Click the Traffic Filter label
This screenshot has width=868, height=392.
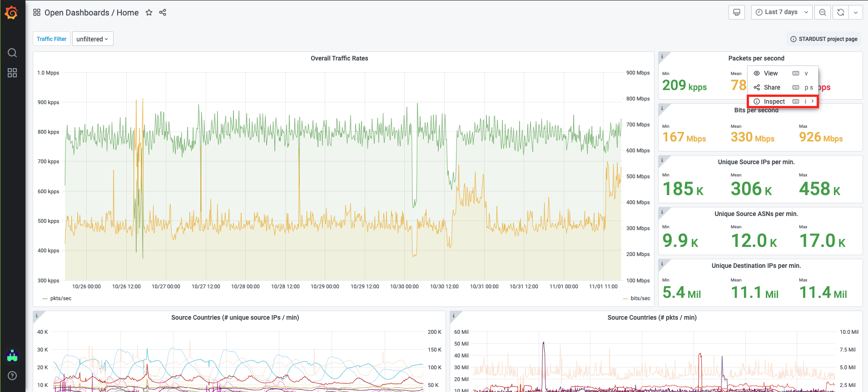pos(52,39)
